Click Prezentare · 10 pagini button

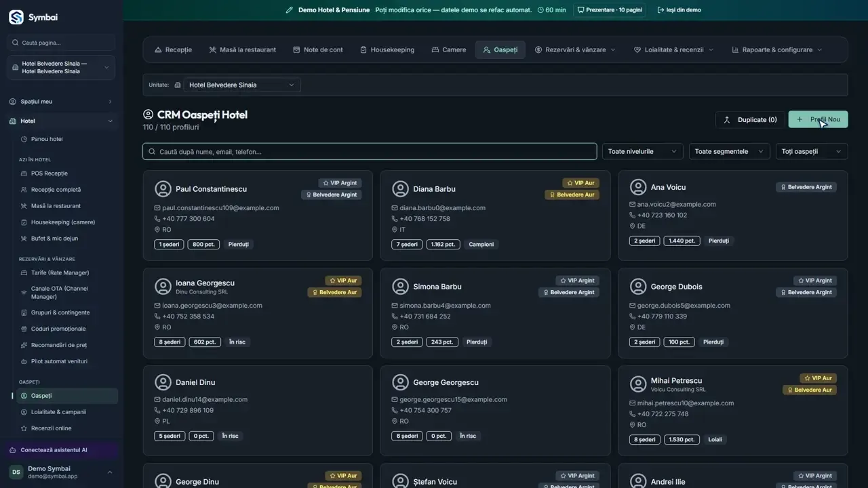pyautogui.click(x=609, y=10)
